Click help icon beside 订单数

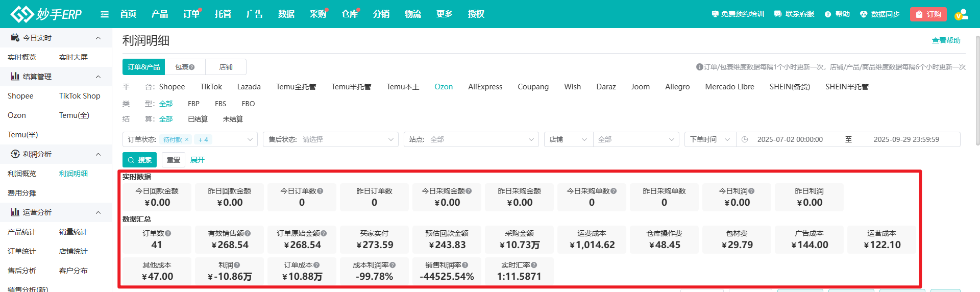coord(168,233)
